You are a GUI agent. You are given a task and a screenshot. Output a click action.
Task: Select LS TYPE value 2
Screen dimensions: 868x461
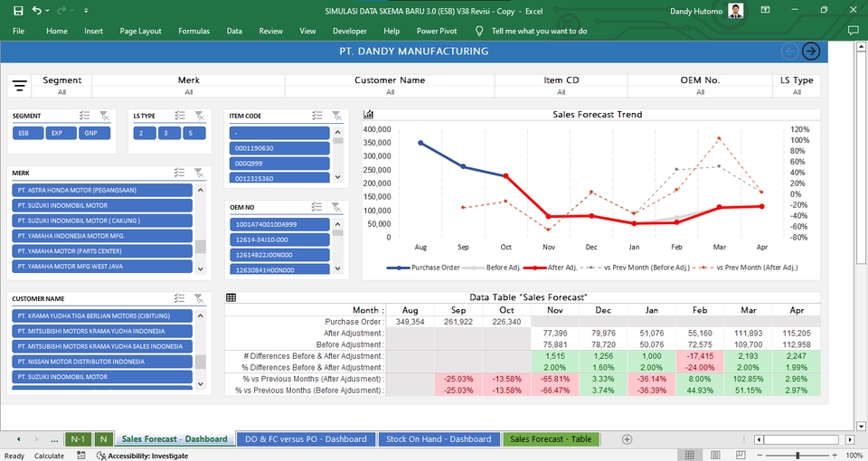click(145, 133)
